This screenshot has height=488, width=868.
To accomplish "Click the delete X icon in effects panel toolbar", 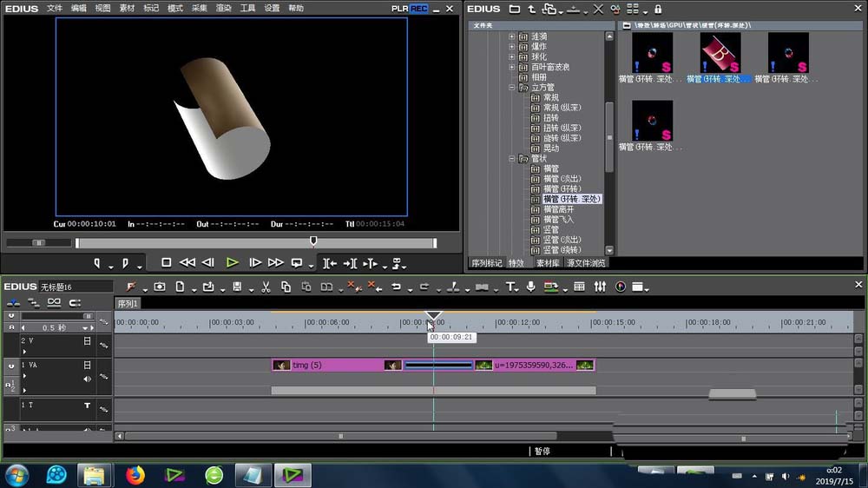I will pyautogui.click(x=598, y=9).
